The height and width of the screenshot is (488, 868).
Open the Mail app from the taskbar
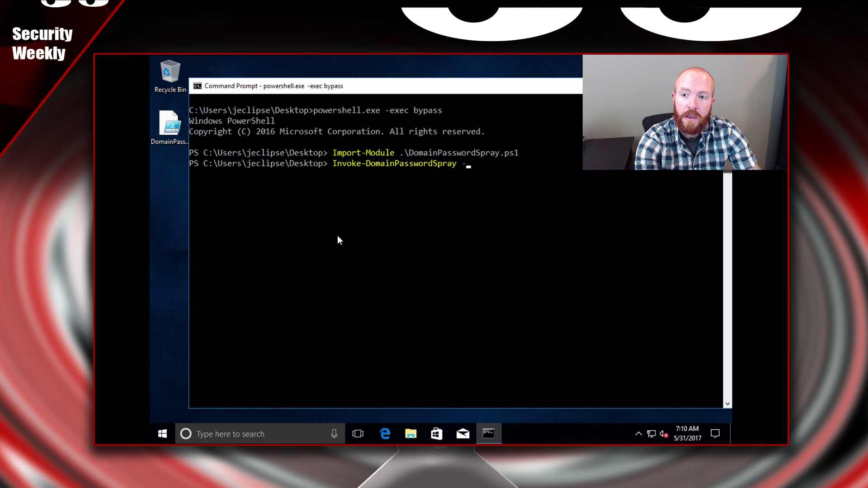463,434
